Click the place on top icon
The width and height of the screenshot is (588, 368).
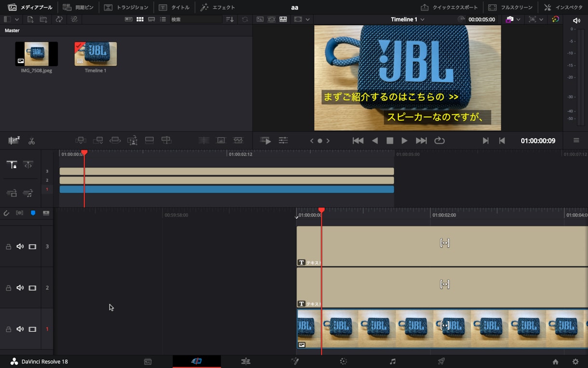[149, 140]
